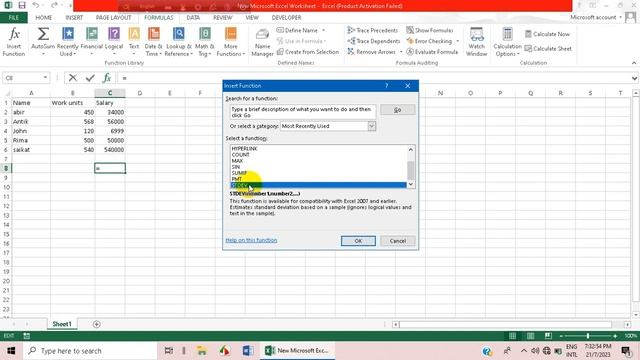Switch to the DATA tab
This screenshot has height=360, width=640.
coord(193,18)
